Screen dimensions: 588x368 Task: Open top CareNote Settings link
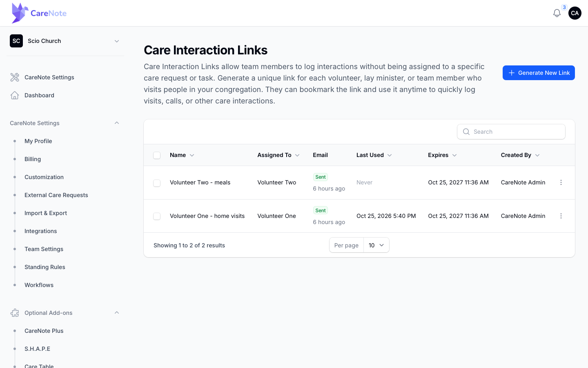[49, 77]
